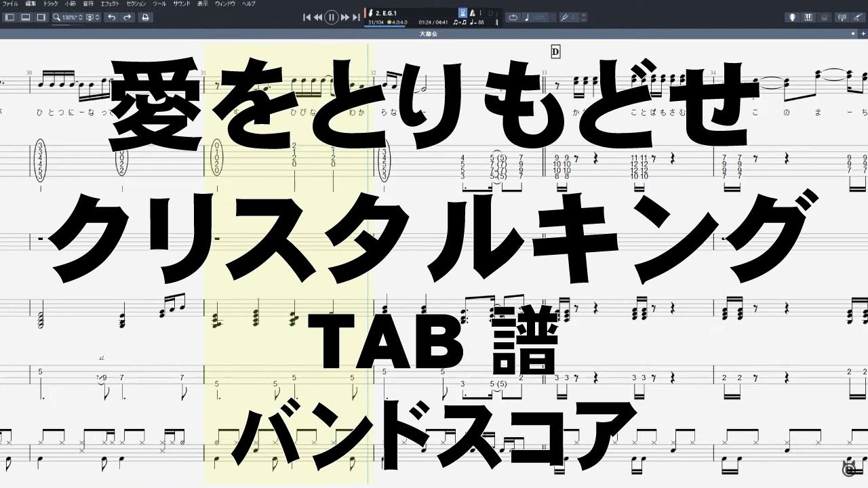868x488 pixels.
Task: Toggle the left edition palette panel
Action: click(9, 18)
